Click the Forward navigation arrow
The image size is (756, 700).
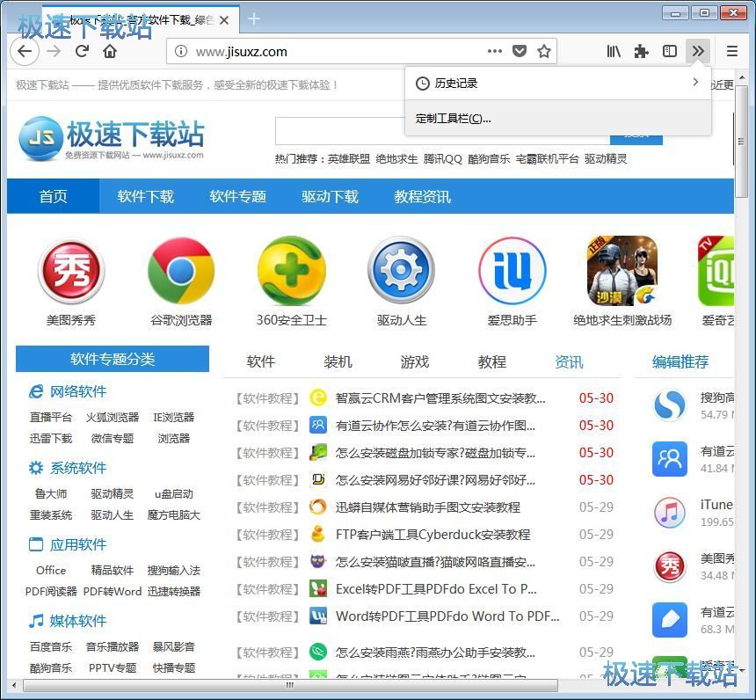(x=54, y=51)
